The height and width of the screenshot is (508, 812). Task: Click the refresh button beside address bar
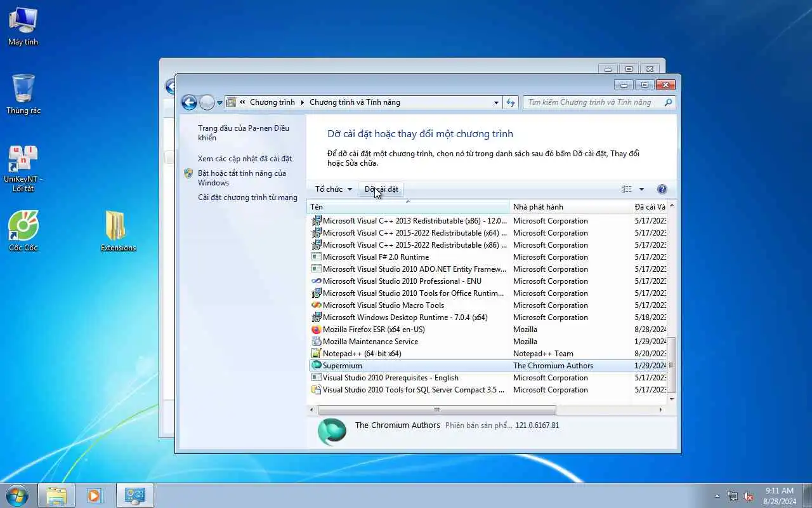coord(511,102)
